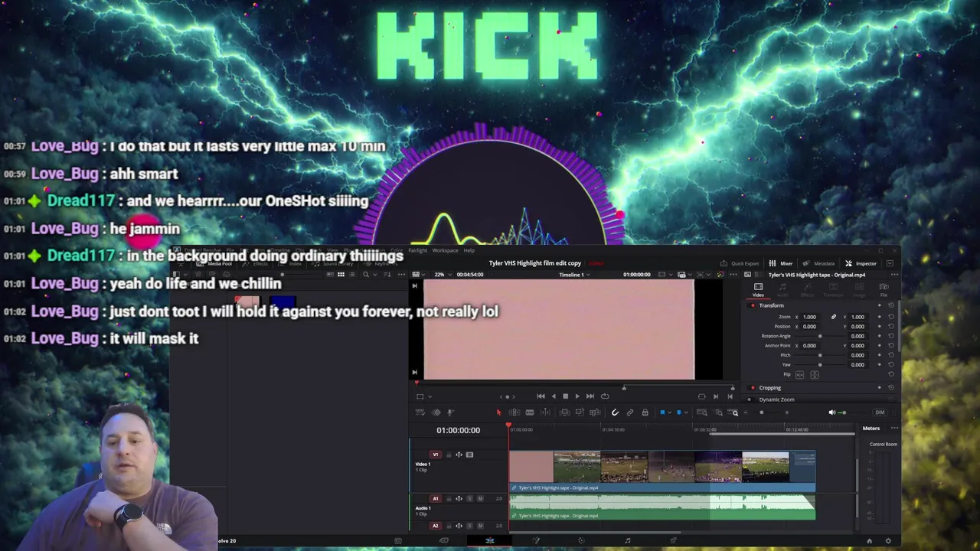The height and width of the screenshot is (551, 980).
Task: Collapse Transform section header
Action: point(772,305)
